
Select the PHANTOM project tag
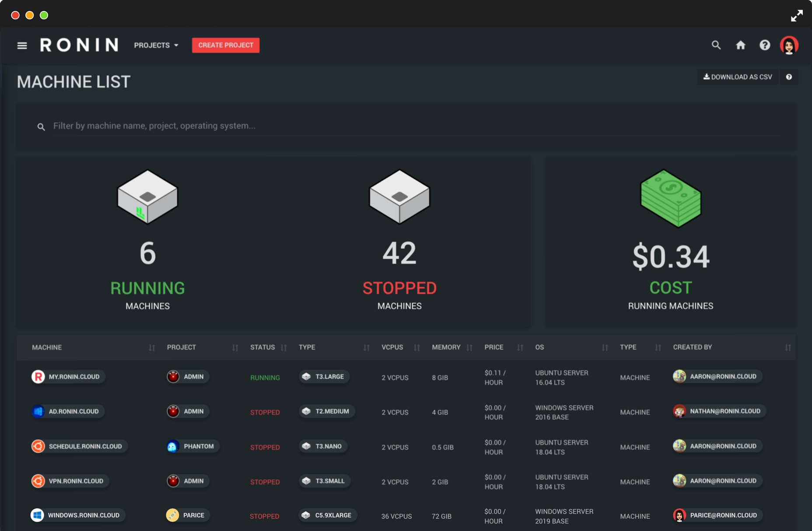point(193,446)
